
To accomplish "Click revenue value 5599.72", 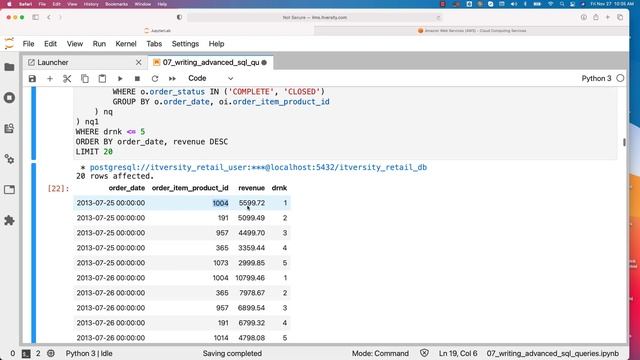I will coord(252,203).
